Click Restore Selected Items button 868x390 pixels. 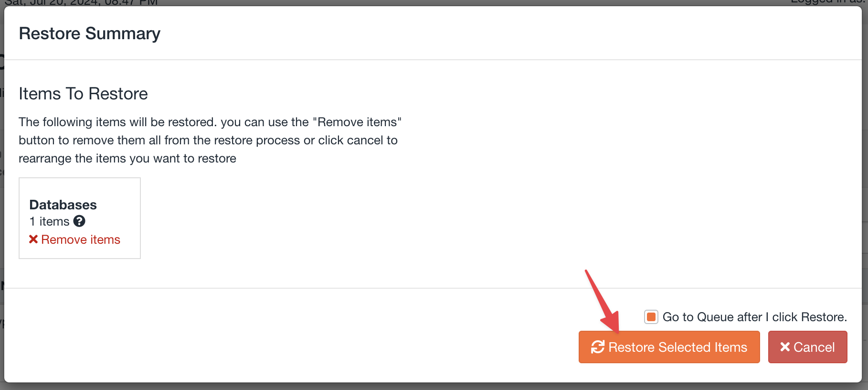(669, 347)
